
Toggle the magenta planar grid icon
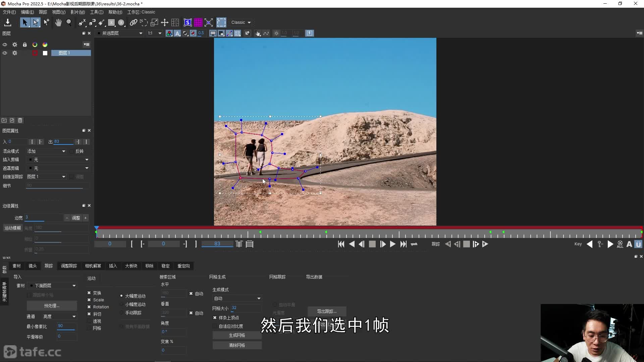(x=198, y=22)
